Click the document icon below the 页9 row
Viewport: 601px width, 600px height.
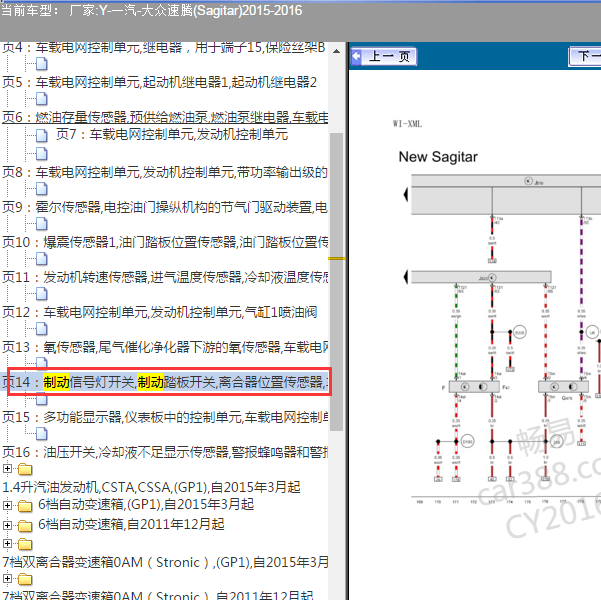[x=41, y=224]
